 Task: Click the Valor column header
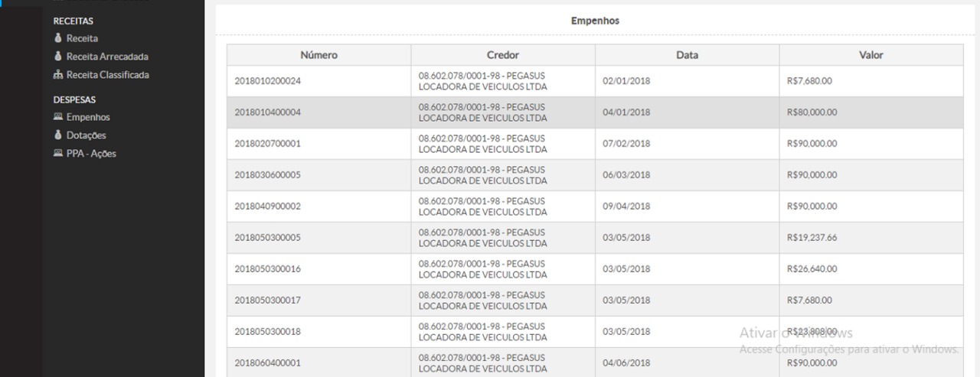871,55
